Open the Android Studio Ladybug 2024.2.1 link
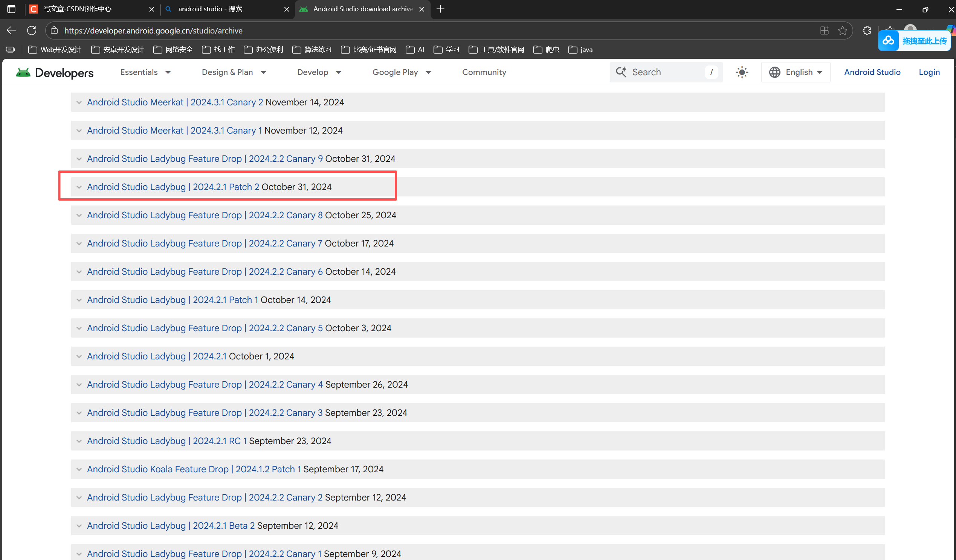Screen dimensions: 956x560 157,356
